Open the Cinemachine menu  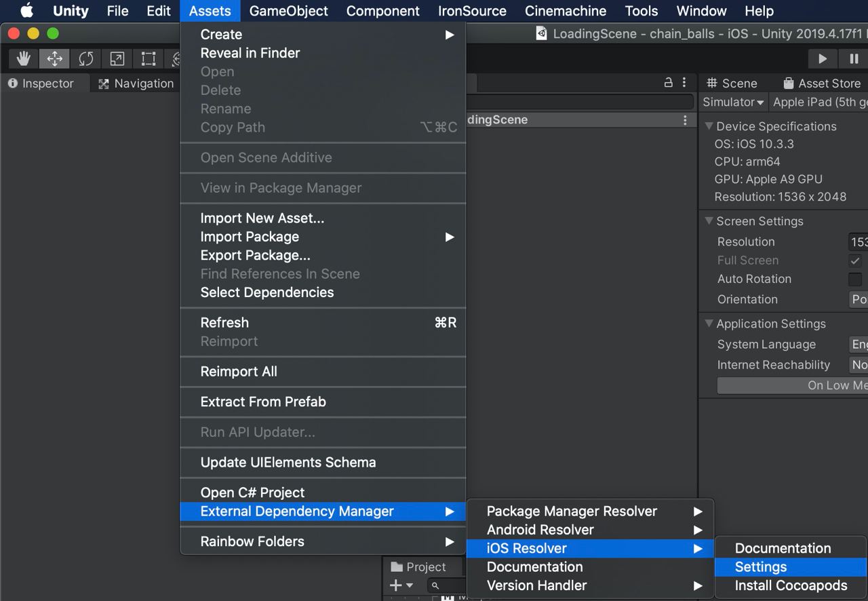click(x=566, y=11)
